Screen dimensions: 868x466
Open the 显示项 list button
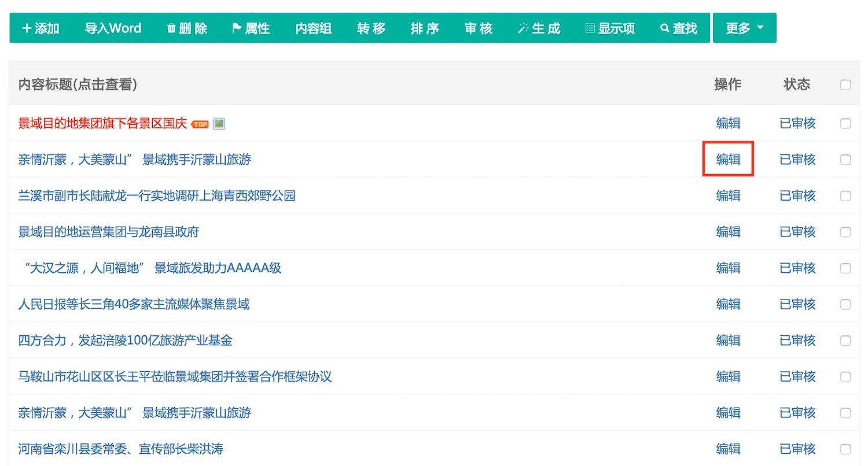(x=610, y=28)
